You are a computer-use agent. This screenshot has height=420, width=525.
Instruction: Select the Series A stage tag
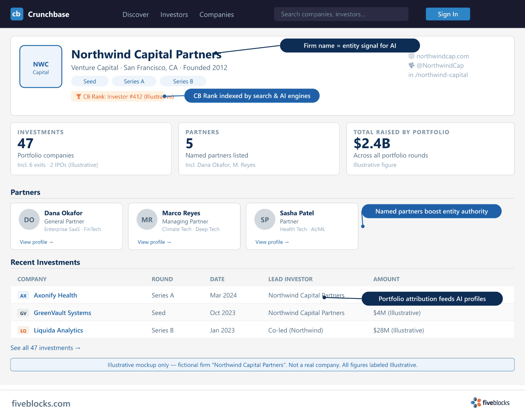134,81
